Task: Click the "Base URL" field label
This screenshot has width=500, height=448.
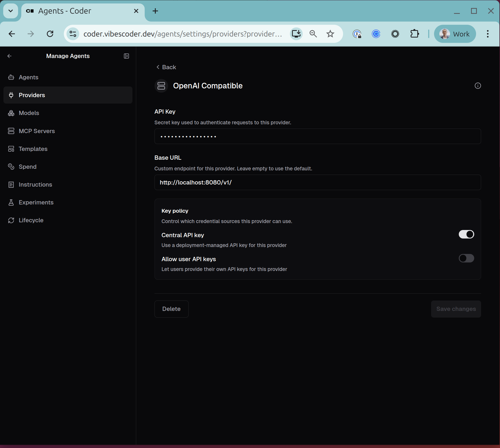Action: (x=168, y=158)
